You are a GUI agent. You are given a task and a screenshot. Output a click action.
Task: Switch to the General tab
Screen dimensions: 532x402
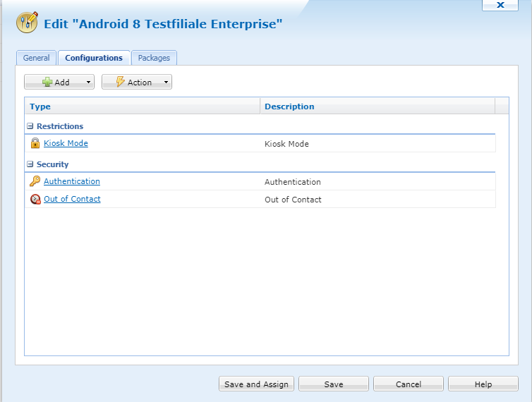click(x=36, y=58)
